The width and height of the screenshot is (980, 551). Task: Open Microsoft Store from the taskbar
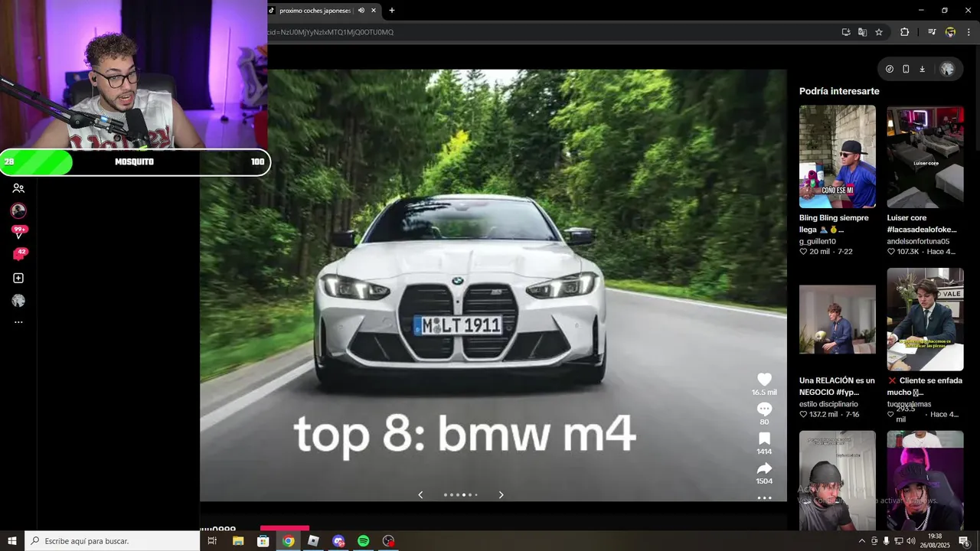point(263,541)
